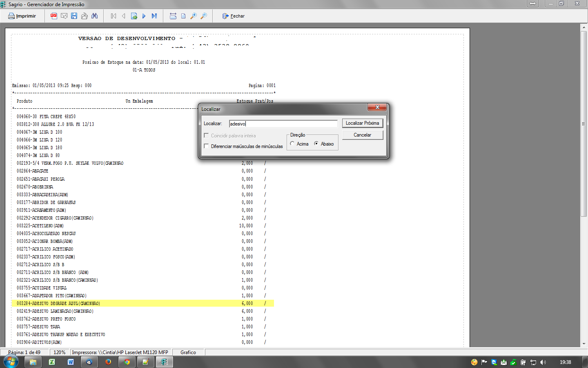Open search with the binoculars icon

95,16
